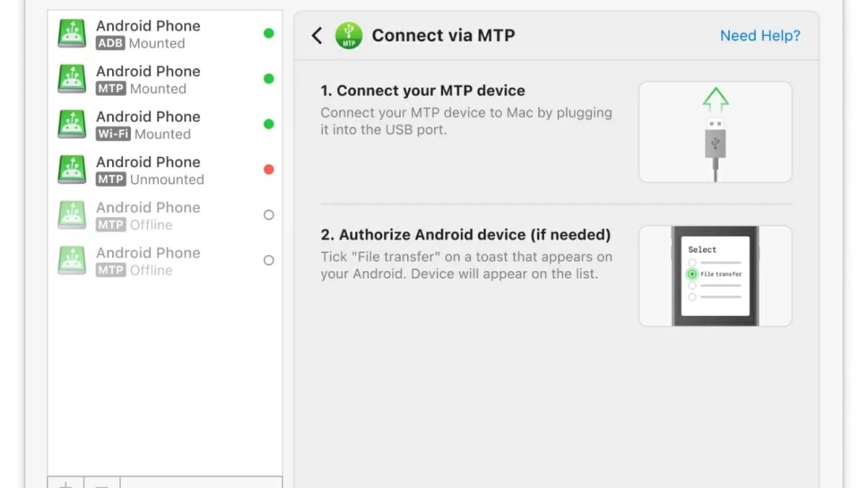Toggle red status dot of Unmounted phone
This screenshot has width=868, height=488.
point(269,170)
